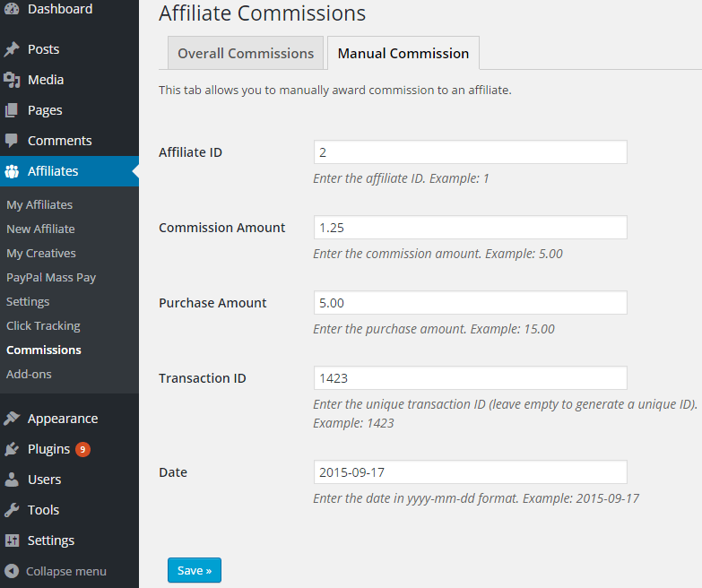Open the Tools menu label

43,510
